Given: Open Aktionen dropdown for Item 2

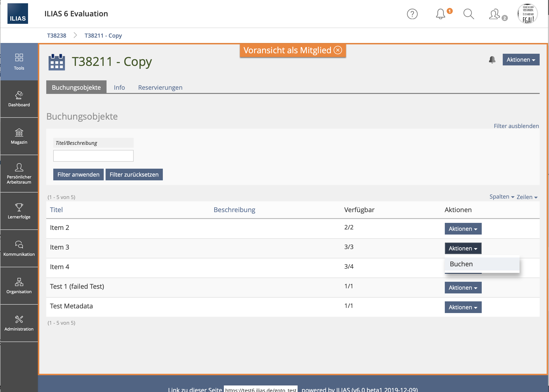Looking at the screenshot, I should [x=463, y=228].
